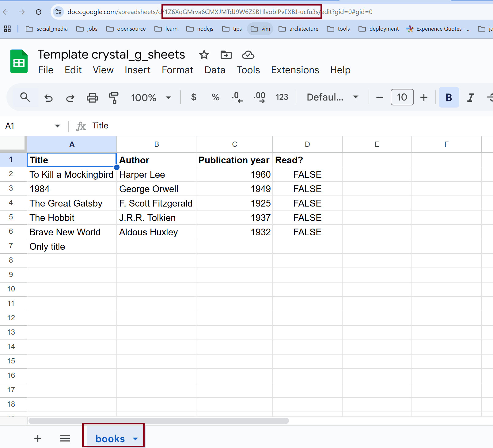The height and width of the screenshot is (448, 493).
Task: Open the Insert menu
Action: (x=138, y=70)
